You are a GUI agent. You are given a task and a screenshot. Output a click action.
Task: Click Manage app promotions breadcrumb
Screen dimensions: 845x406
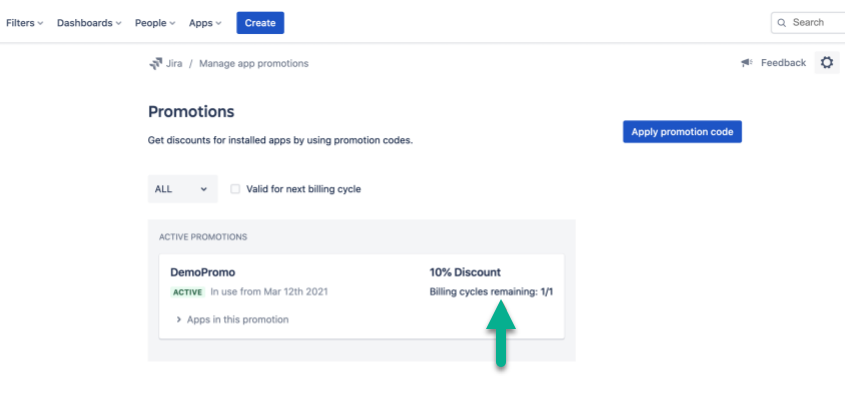pos(254,63)
